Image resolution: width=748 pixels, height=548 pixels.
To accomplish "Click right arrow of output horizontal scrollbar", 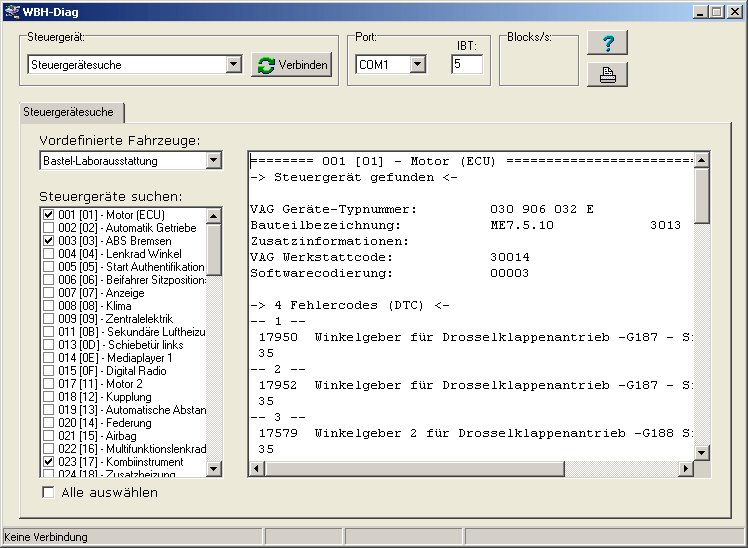I will pyautogui.click(x=686, y=469).
